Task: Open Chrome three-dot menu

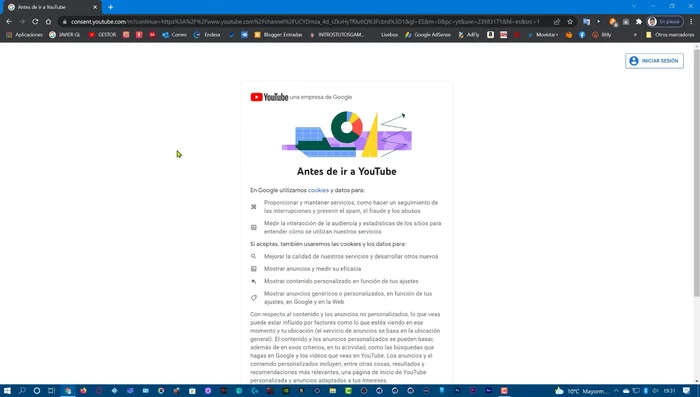Action: tap(691, 21)
